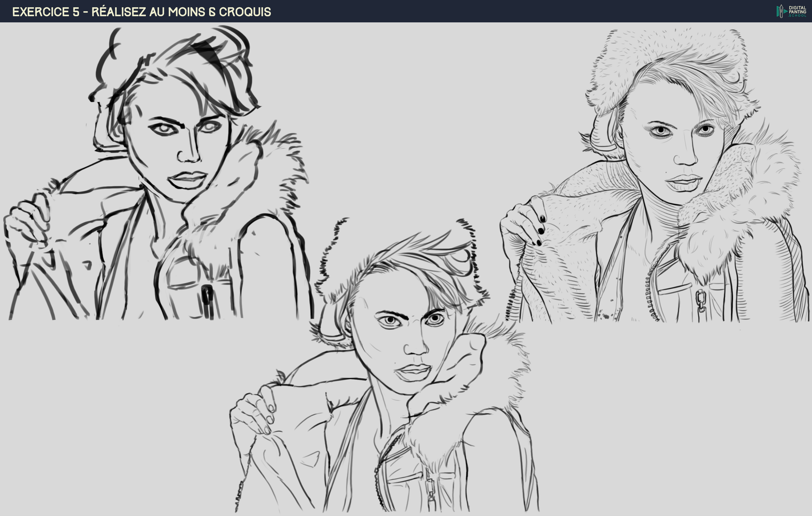Screen dimensions: 812x516
Task: Click the 'EXERCICE 5' heading text
Action: click(46, 12)
